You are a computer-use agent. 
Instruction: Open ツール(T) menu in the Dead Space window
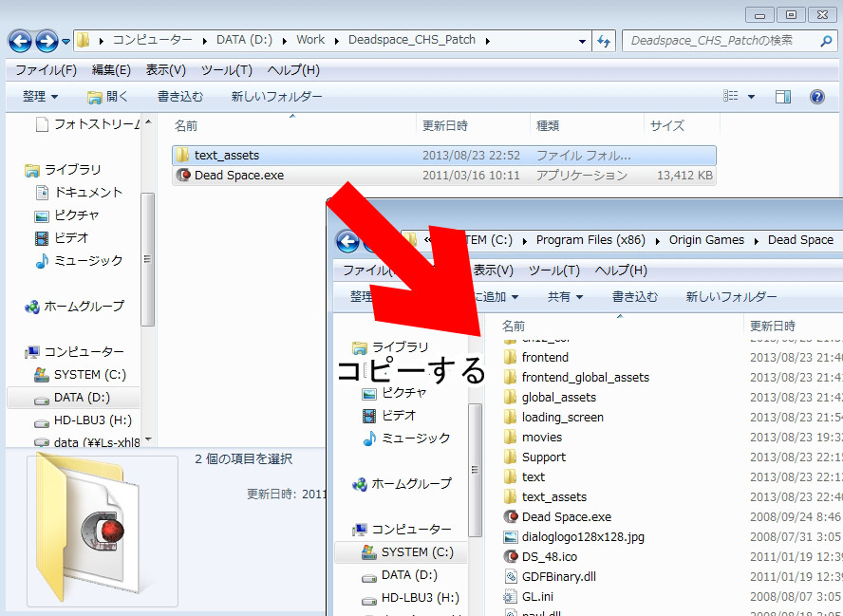(553, 271)
